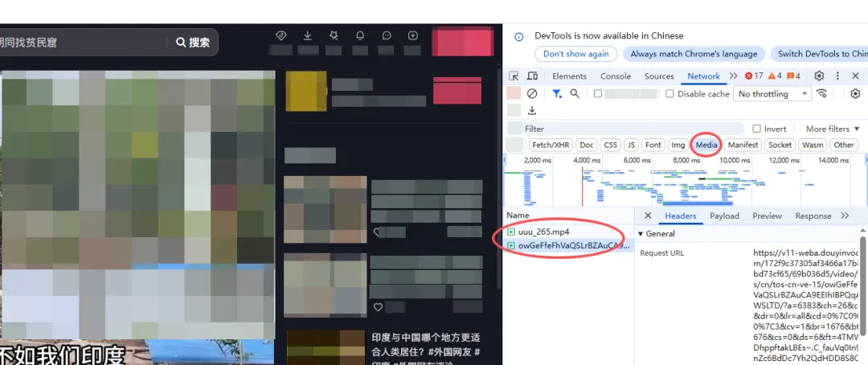Click the info icon beside DevTools notice
This screenshot has height=365, width=868.
click(518, 37)
